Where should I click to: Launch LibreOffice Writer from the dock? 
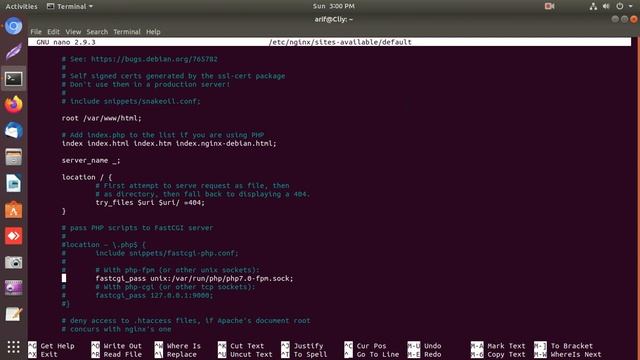13,183
